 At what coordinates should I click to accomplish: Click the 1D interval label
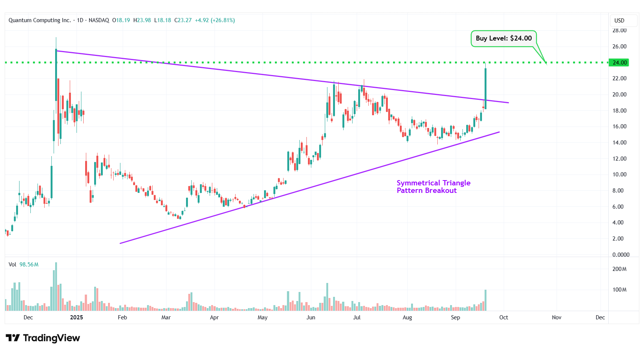click(x=80, y=20)
